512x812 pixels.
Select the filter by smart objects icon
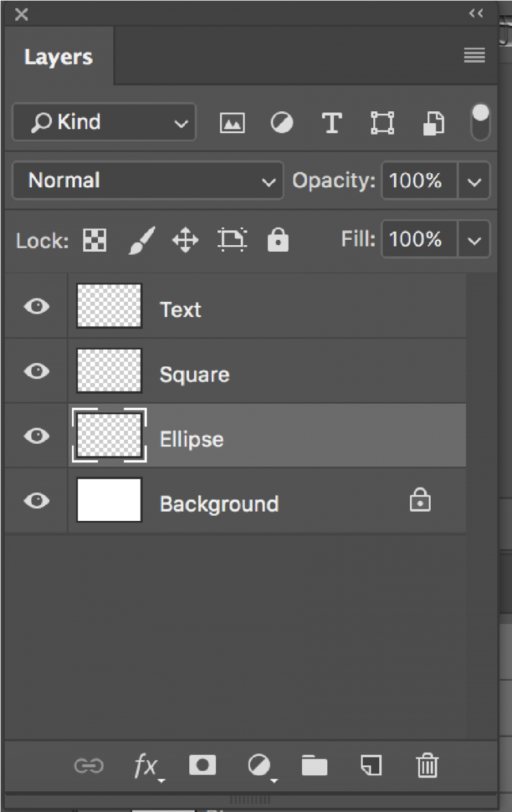pos(432,122)
